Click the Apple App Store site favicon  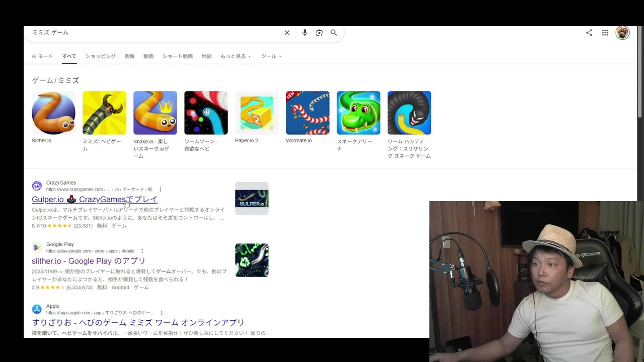point(37,309)
